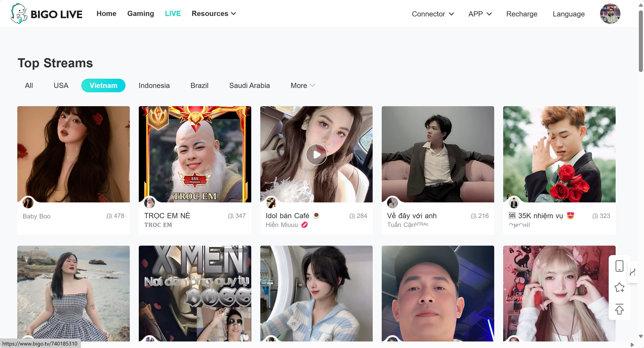Open the 35K nhiệm vụ stream thumbnail
This screenshot has width=644, height=348.
click(559, 154)
